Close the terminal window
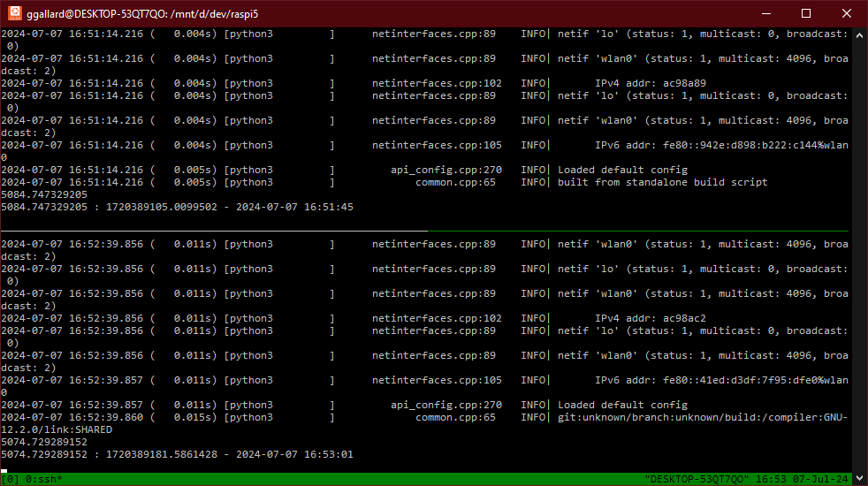The height and width of the screenshot is (486, 868). coord(847,13)
